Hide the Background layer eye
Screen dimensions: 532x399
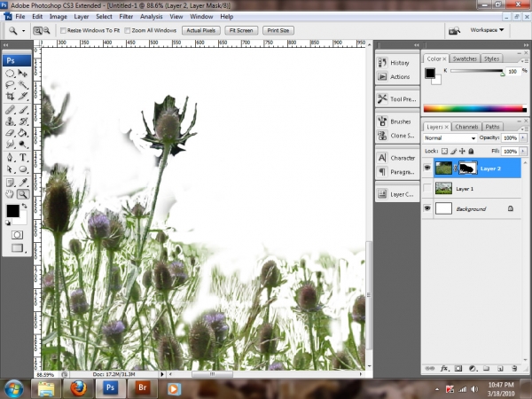(427, 208)
